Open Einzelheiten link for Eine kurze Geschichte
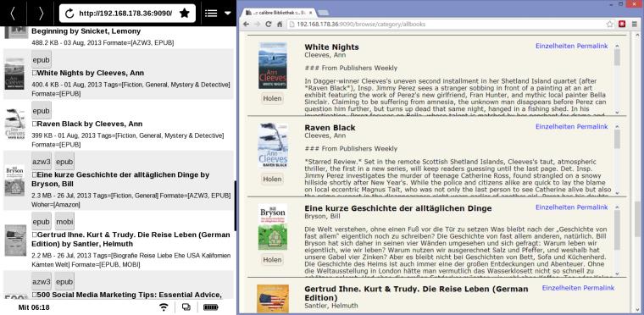 point(555,207)
